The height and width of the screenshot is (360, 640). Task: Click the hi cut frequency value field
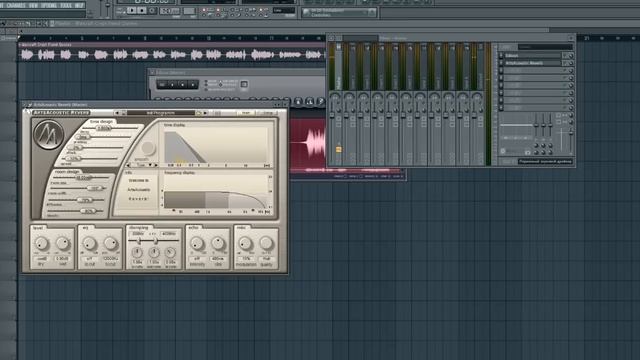110,259
